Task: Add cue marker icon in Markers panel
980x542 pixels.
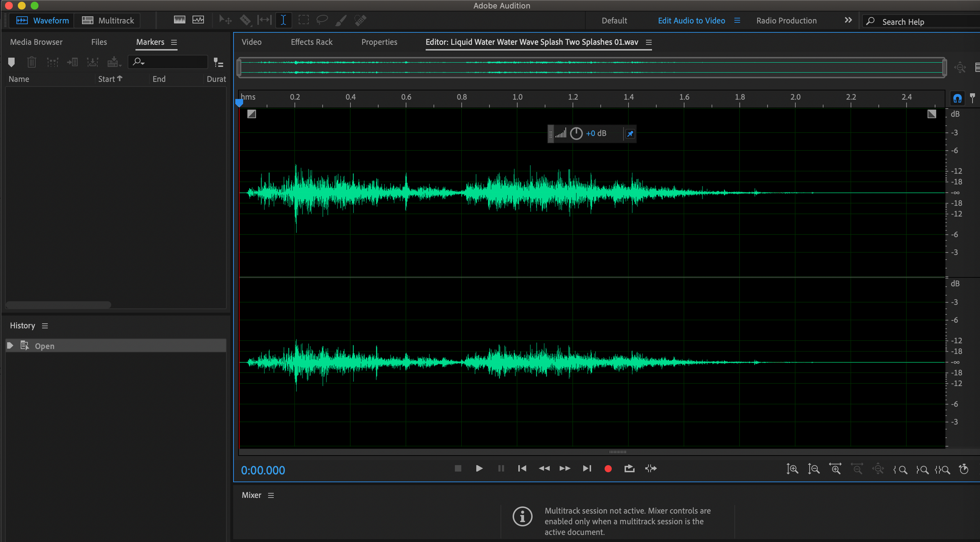Action: [x=11, y=62]
